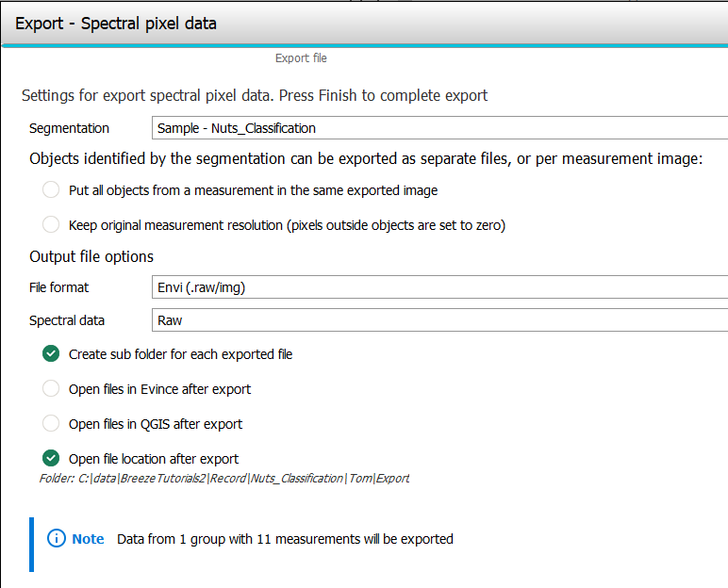Click the File format field label
The image size is (728, 588).
58,287
